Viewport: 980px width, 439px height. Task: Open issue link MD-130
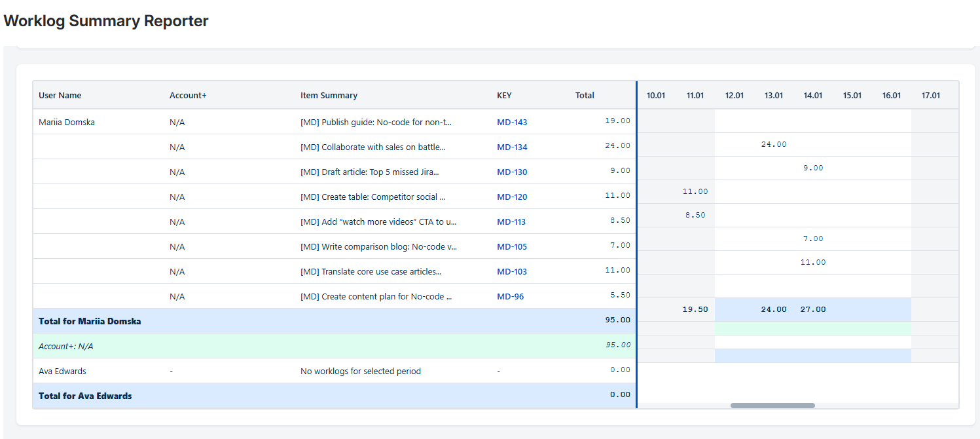(x=512, y=172)
